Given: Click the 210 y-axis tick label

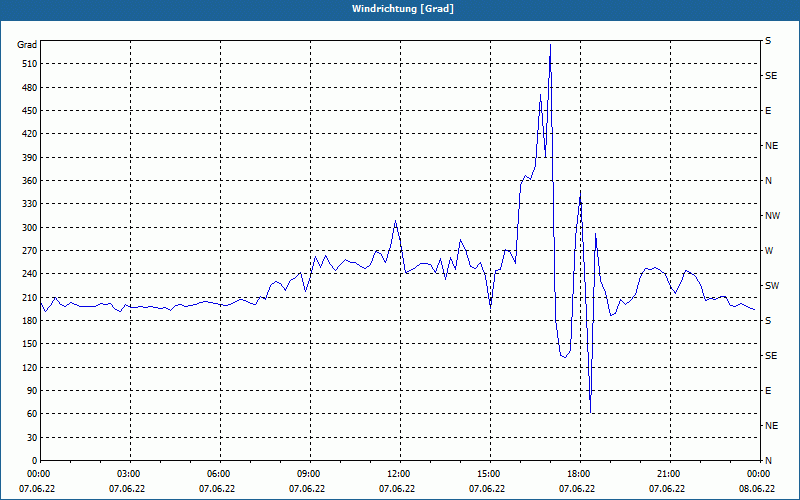Looking at the screenshot, I should (x=30, y=297).
